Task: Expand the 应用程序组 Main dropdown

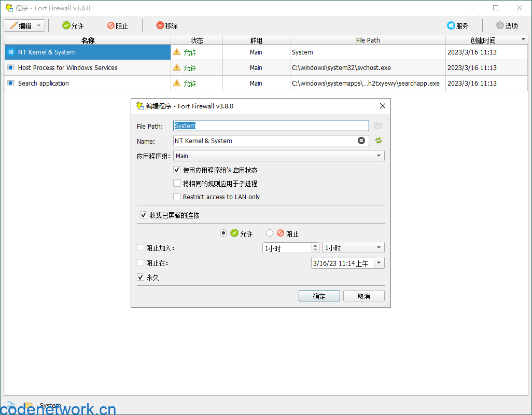Action: click(x=379, y=156)
